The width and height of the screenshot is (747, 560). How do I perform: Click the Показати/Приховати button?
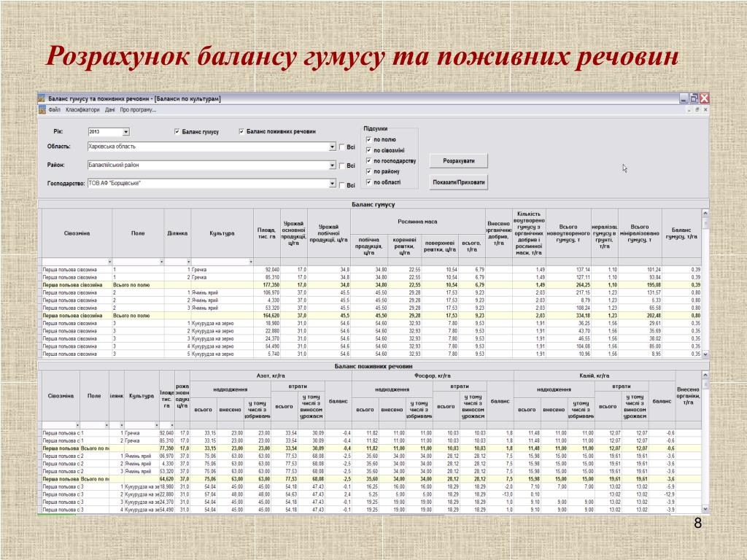pos(459,182)
